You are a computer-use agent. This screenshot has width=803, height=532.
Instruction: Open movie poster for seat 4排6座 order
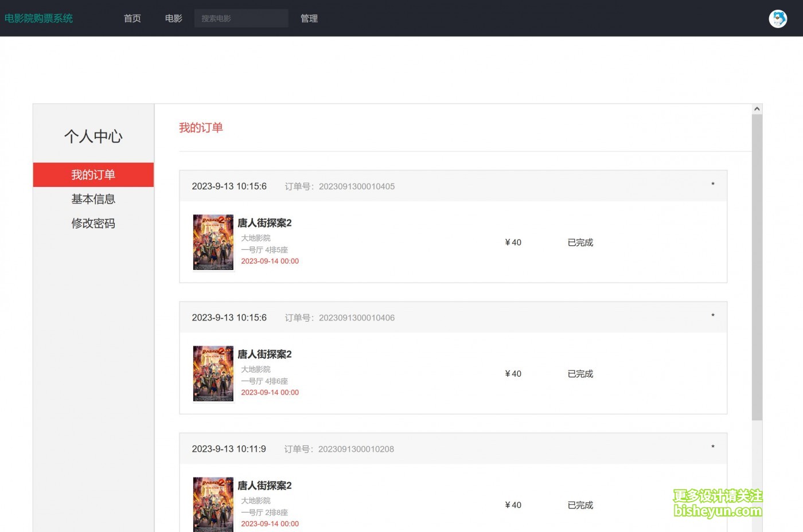point(213,374)
